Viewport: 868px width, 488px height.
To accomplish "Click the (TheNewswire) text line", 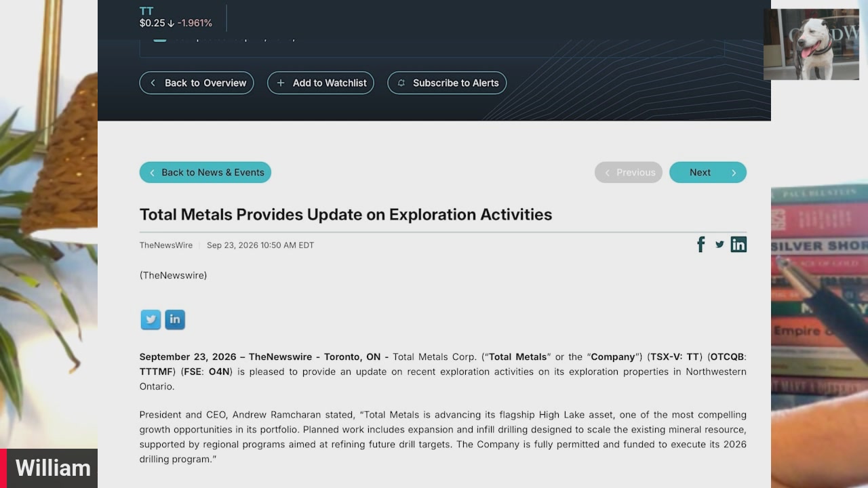I will (x=174, y=275).
